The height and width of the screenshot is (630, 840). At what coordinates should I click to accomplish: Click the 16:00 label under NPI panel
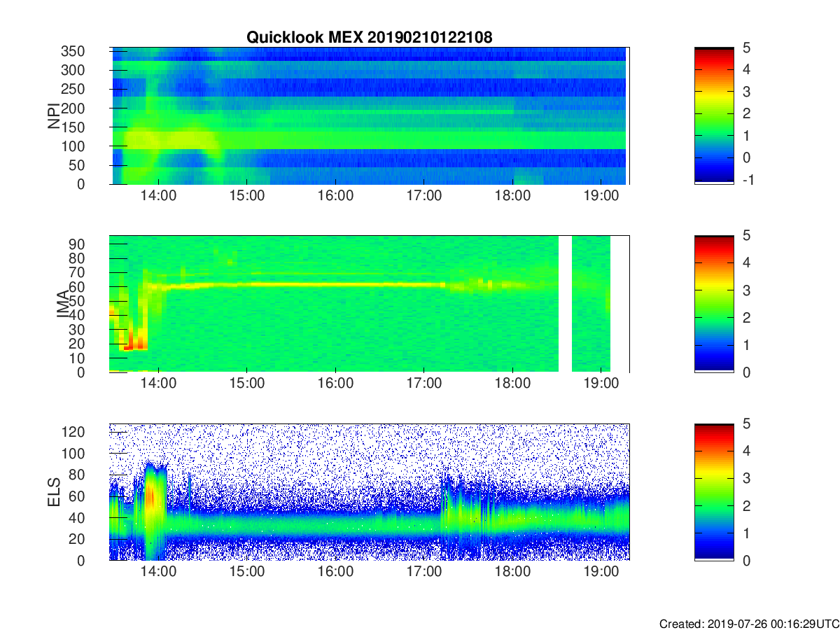tap(335, 196)
